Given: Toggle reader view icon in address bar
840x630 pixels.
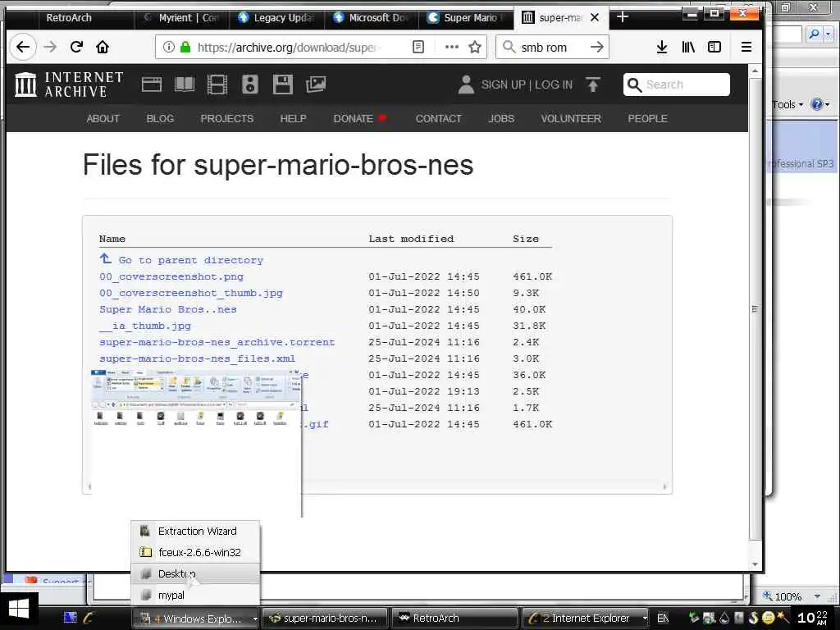Looking at the screenshot, I should 418,47.
